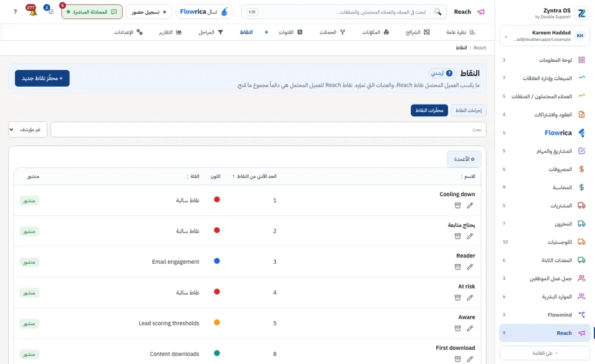Switch to الحملات campaigns tab
The width and height of the screenshot is (595, 364).
click(x=332, y=32)
